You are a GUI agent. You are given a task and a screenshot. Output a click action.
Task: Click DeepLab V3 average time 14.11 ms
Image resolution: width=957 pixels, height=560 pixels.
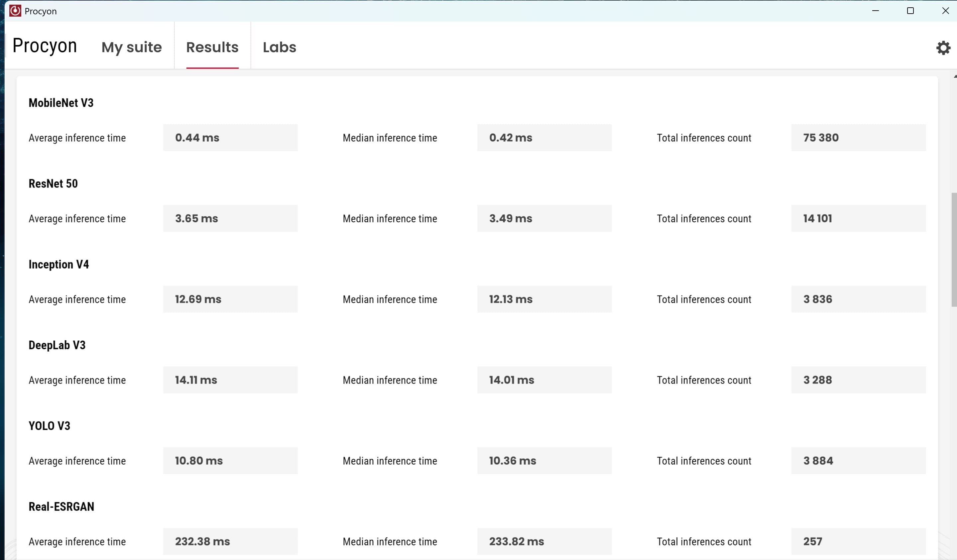click(196, 380)
